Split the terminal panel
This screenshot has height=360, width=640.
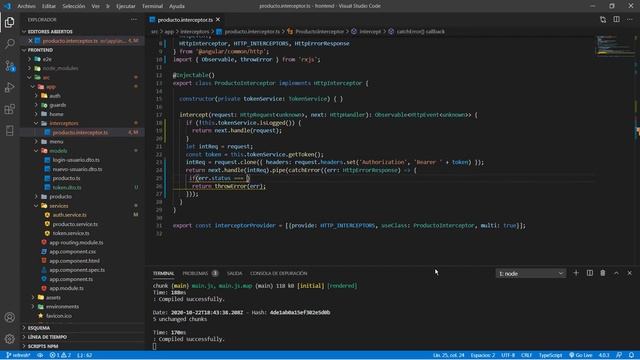click(x=590, y=273)
